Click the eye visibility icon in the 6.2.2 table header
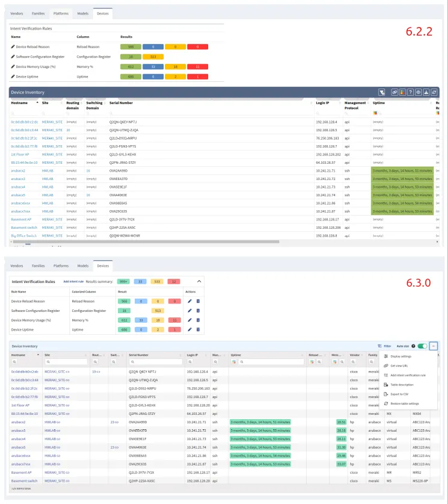Screen dimensions: 447x504 tap(418, 92)
